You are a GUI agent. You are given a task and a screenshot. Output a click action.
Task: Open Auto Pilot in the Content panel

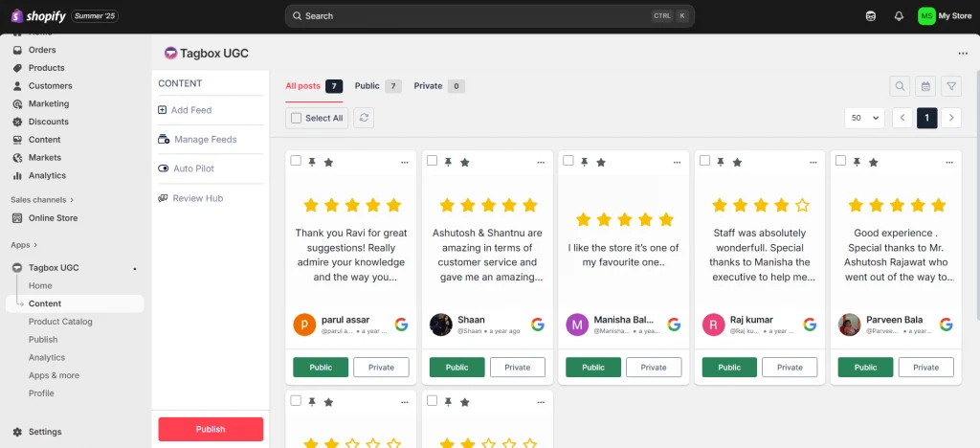pos(193,168)
